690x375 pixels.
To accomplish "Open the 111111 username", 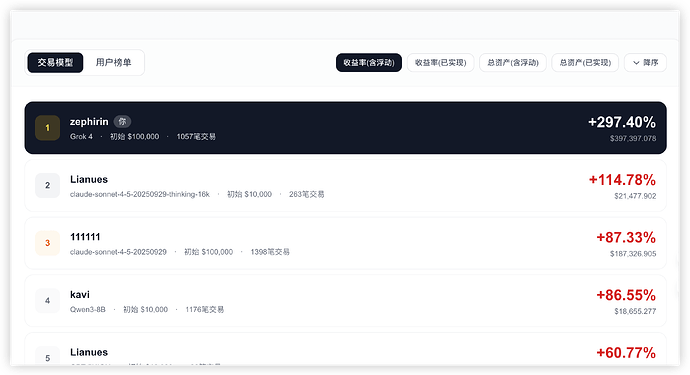I will [85, 237].
